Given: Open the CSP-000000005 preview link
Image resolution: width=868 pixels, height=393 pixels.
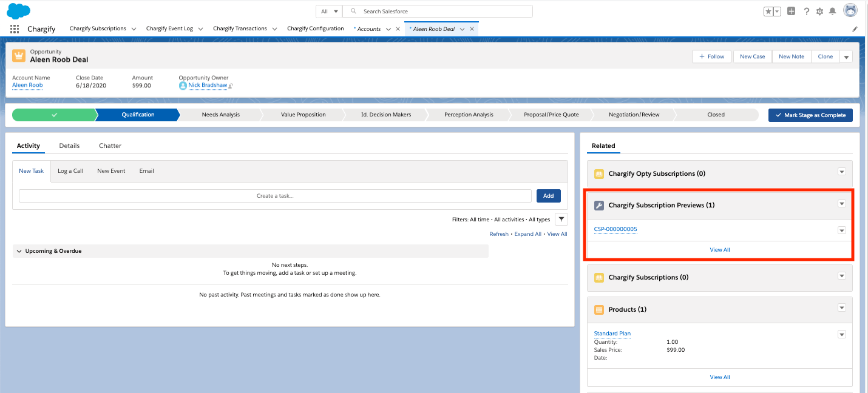Looking at the screenshot, I should point(615,229).
